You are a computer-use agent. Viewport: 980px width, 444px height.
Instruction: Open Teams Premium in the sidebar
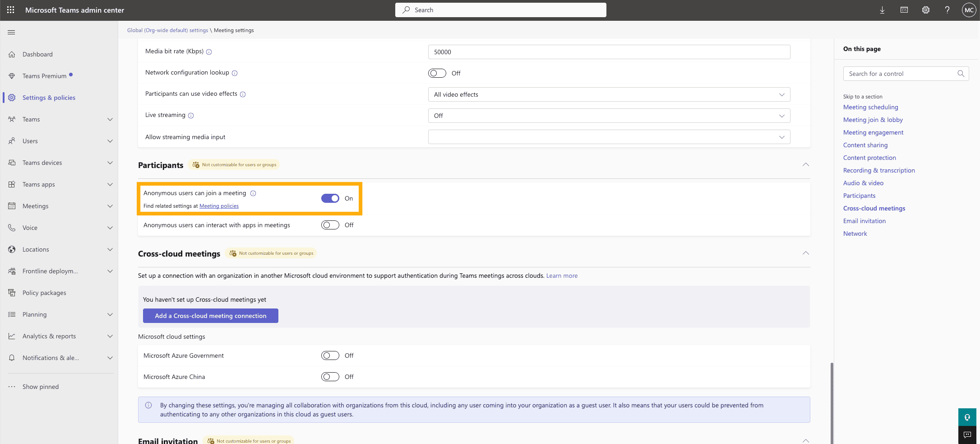(x=44, y=76)
